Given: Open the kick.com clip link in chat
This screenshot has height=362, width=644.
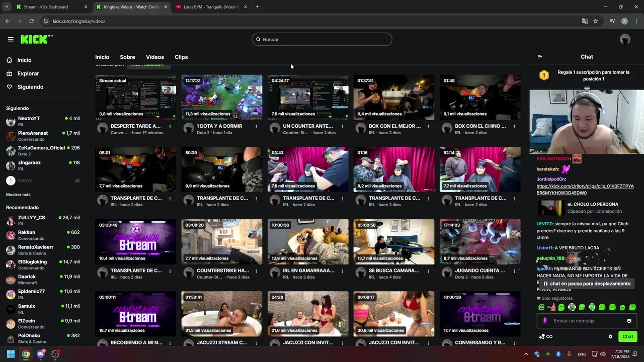Looking at the screenshot, I should click(x=585, y=190).
